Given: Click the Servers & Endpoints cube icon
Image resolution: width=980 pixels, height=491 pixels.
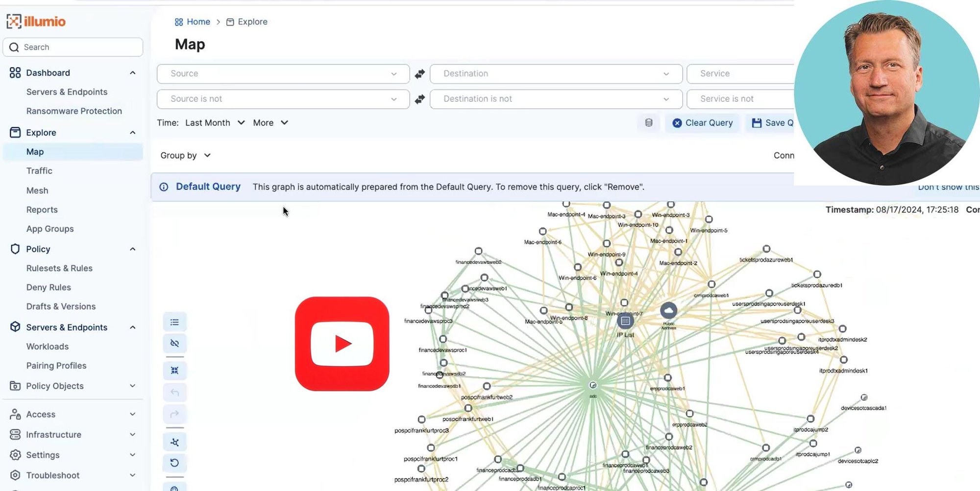Looking at the screenshot, I should click(x=15, y=327).
